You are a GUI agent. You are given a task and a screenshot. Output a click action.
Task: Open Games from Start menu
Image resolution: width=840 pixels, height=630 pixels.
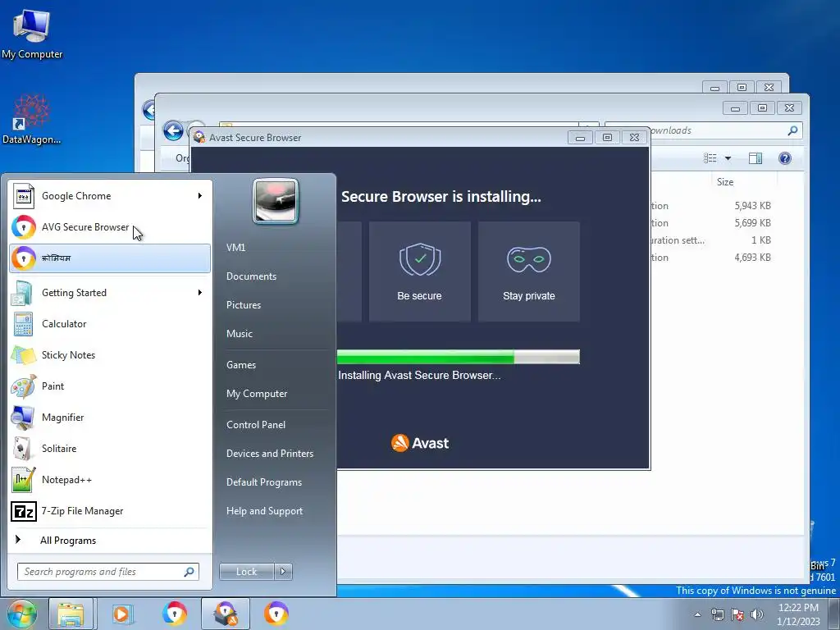tap(241, 365)
